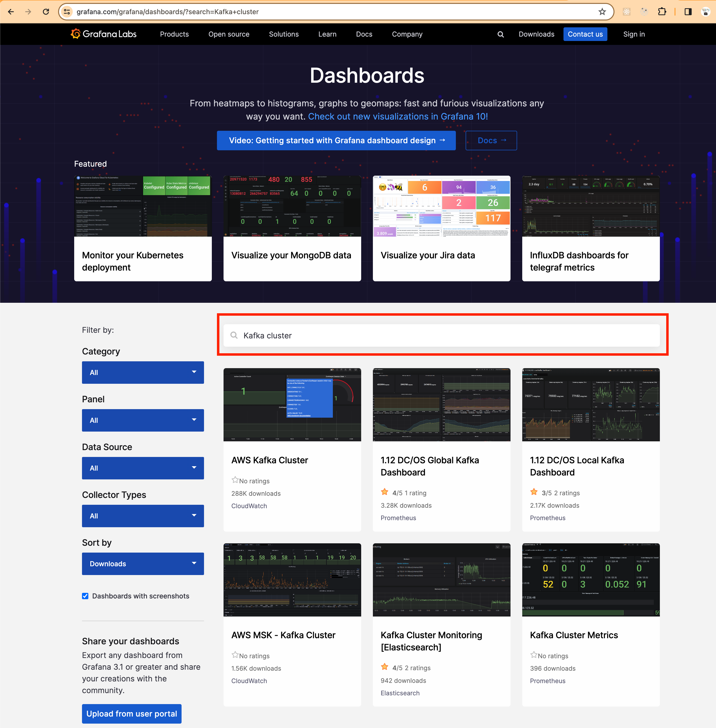This screenshot has width=716, height=728.
Task: Open the Collector Types dropdown
Action: coord(143,516)
